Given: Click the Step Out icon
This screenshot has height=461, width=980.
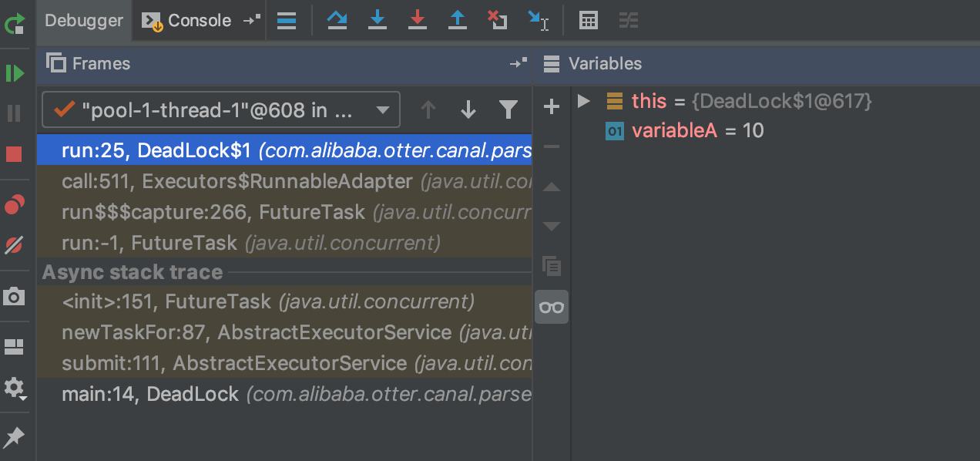Looking at the screenshot, I should [458, 21].
